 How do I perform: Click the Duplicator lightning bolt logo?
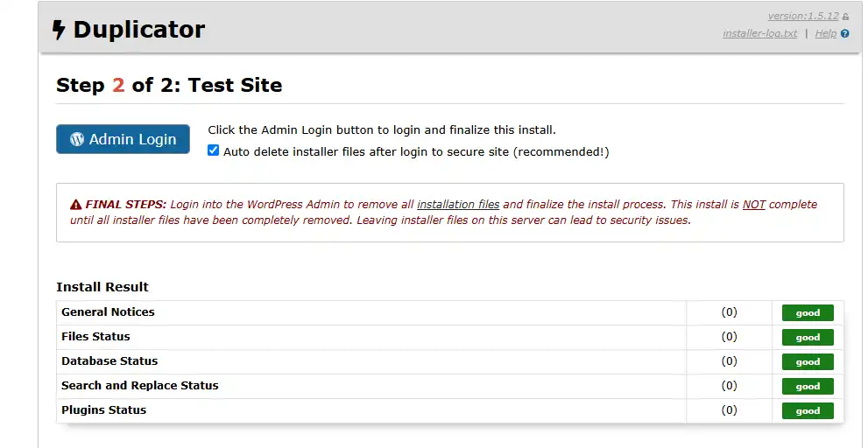59,30
